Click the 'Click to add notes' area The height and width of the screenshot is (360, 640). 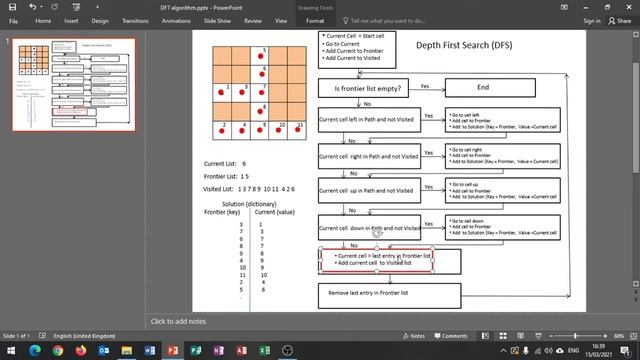pyautogui.click(x=178, y=322)
